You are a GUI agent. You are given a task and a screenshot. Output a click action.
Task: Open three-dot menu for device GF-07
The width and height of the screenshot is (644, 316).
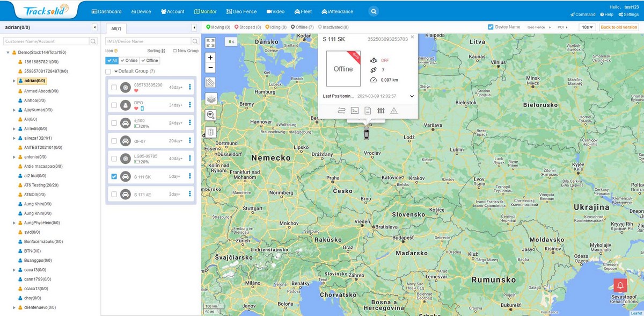pyautogui.click(x=190, y=141)
